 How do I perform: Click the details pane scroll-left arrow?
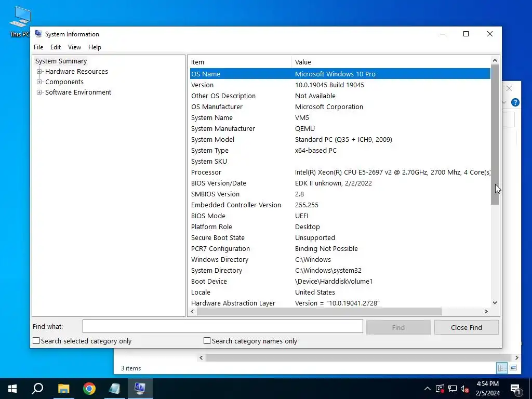[x=193, y=312]
